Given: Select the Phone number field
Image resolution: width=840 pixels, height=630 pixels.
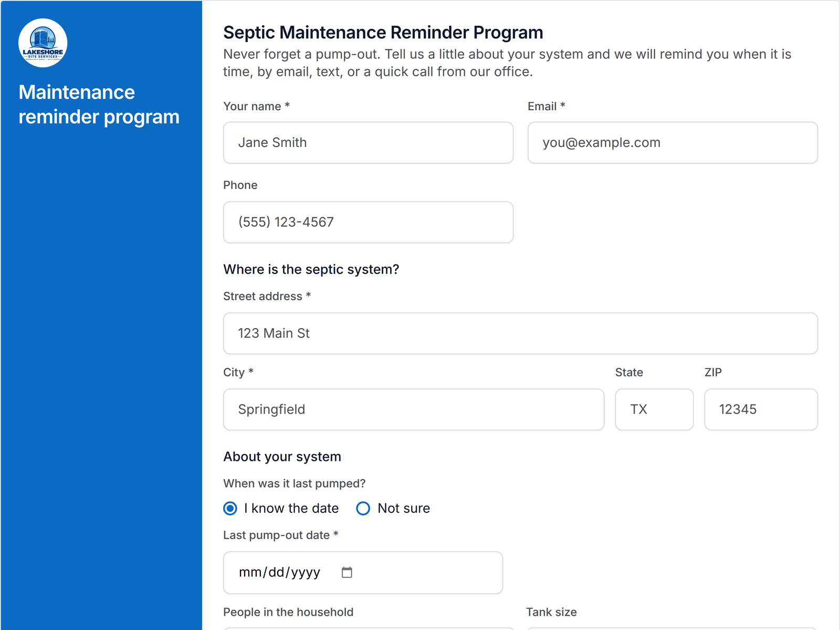Looking at the screenshot, I should (368, 222).
